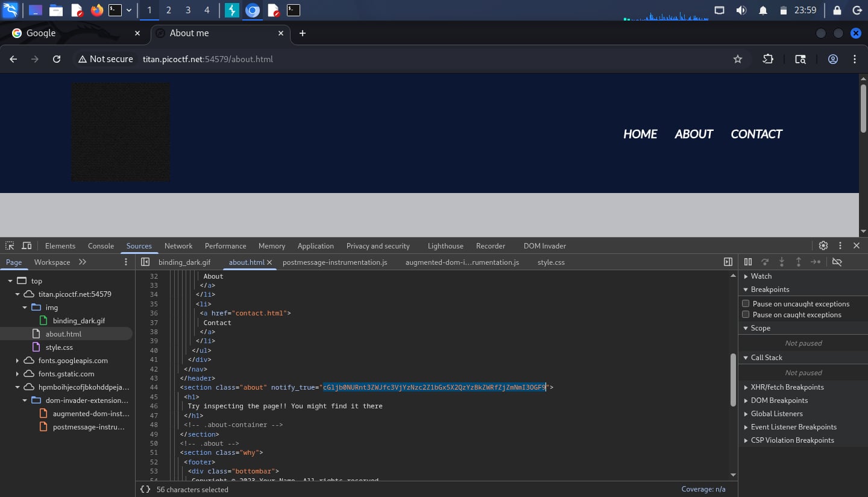868x497 pixels.
Task: Pause script execution button
Action: (748, 262)
